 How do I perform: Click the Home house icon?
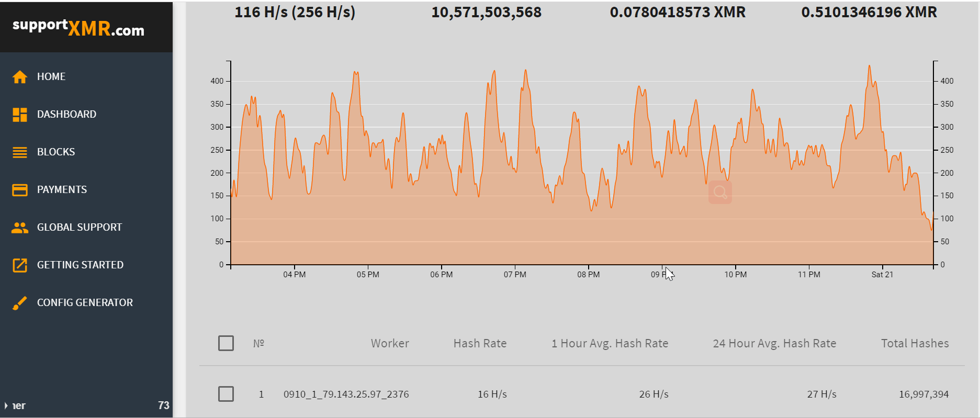[20, 77]
